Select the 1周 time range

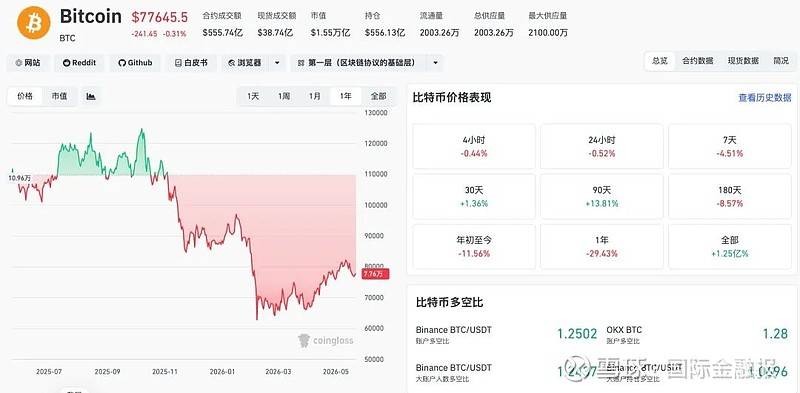click(x=284, y=96)
